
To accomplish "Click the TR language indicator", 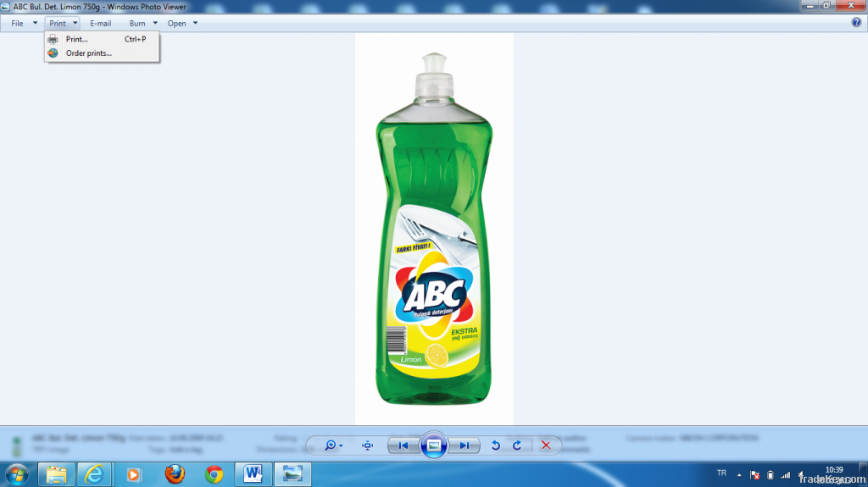I will pos(721,473).
